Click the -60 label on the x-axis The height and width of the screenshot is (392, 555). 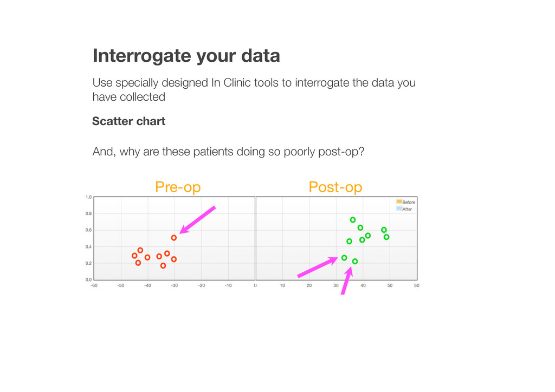click(94, 285)
